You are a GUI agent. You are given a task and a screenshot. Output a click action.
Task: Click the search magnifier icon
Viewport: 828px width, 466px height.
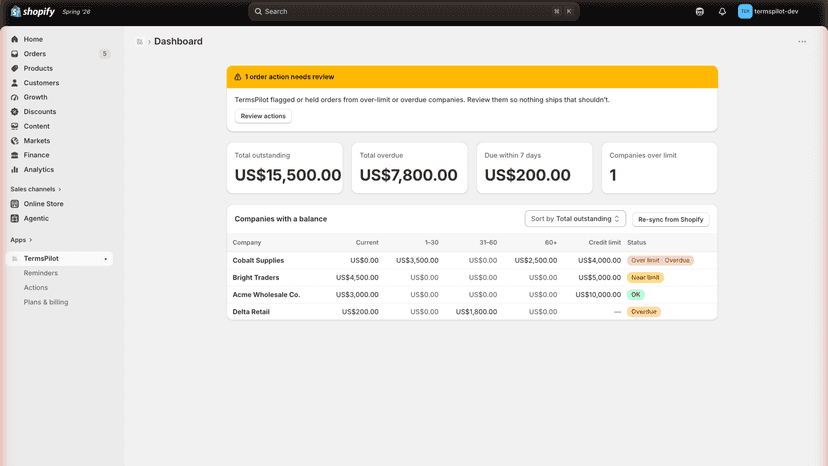coord(258,11)
